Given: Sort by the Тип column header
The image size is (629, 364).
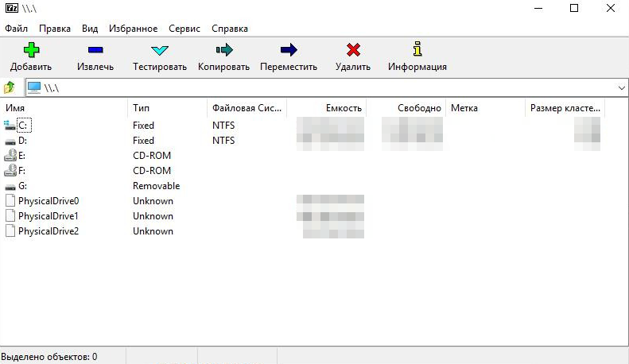Looking at the screenshot, I should [168, 108].
